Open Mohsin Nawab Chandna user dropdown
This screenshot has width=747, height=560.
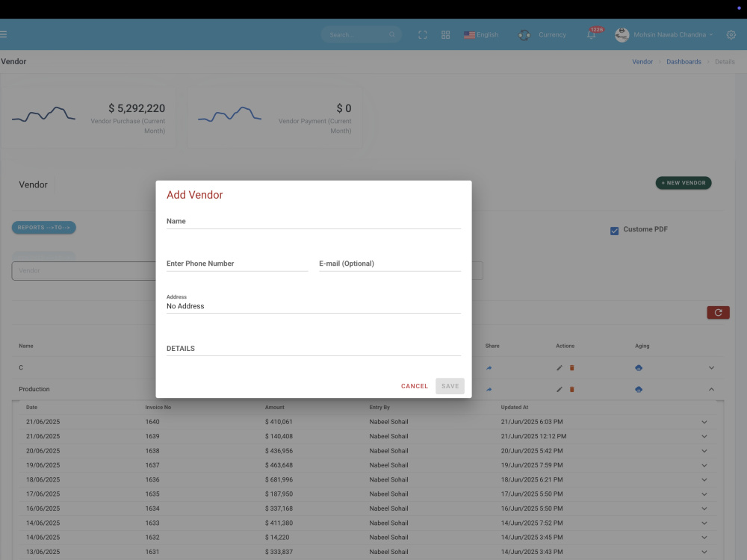pos(673,35)
